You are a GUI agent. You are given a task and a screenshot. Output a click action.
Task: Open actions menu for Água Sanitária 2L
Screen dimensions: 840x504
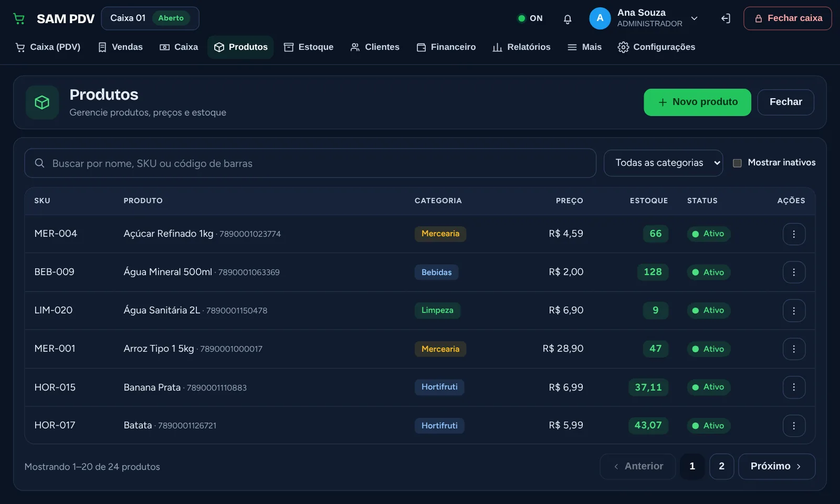(794, 311)
